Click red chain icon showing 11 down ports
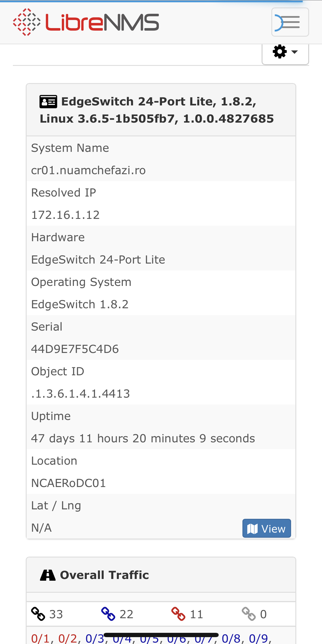Viewport: 322px width, 644px height. 179,614
